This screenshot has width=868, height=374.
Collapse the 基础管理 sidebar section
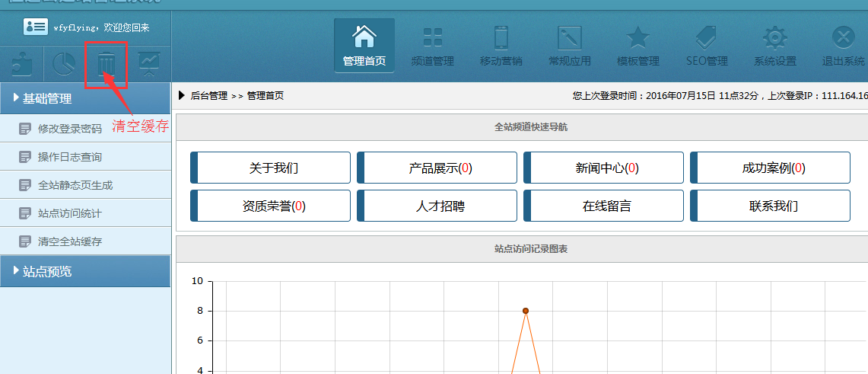85,98
